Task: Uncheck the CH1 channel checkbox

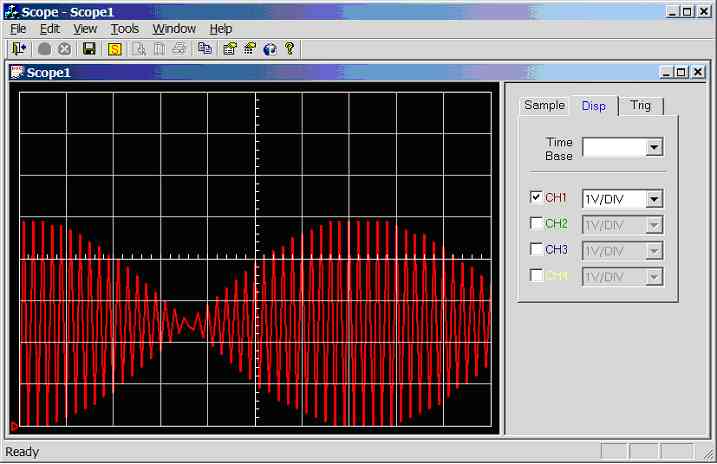Action: [536, 197]
